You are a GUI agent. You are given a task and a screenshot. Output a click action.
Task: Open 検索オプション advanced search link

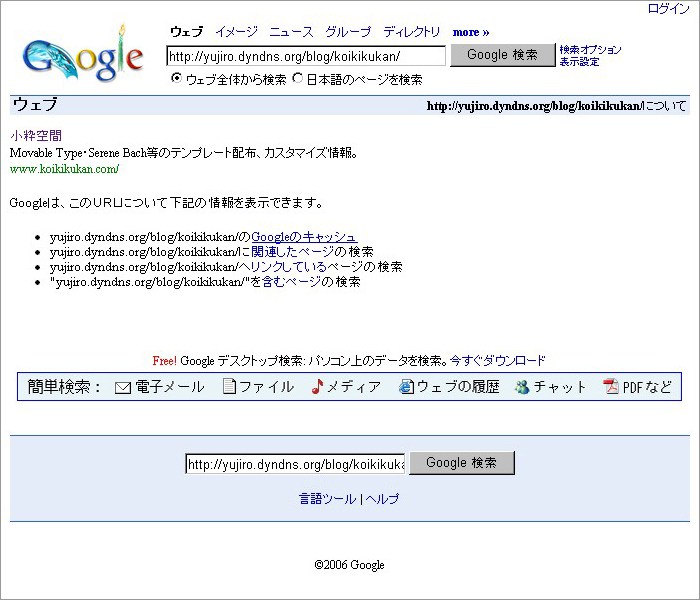(x=590, y=50)
